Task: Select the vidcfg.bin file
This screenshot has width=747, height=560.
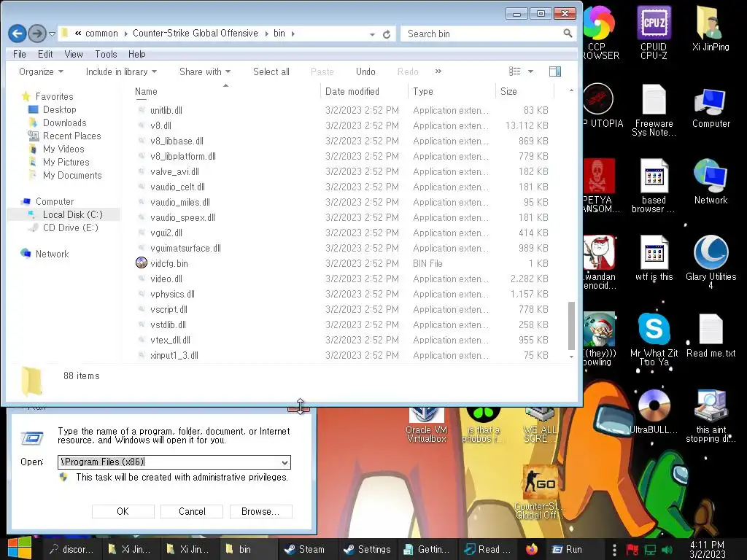Action: (169, 263)
